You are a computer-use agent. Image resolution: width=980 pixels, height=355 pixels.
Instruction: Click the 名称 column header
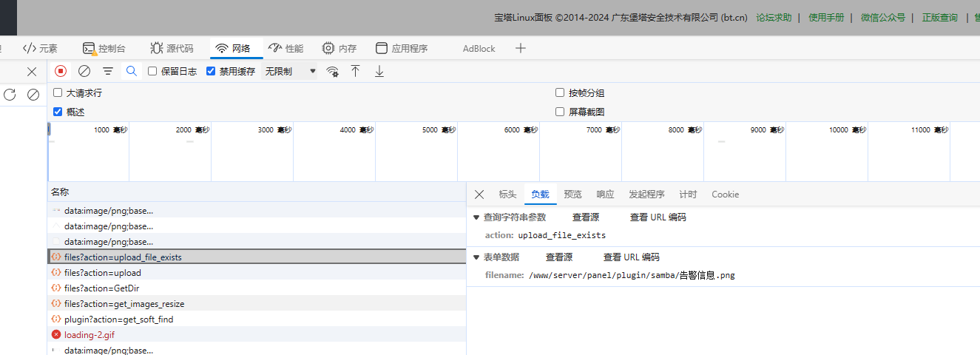point(257,192)
